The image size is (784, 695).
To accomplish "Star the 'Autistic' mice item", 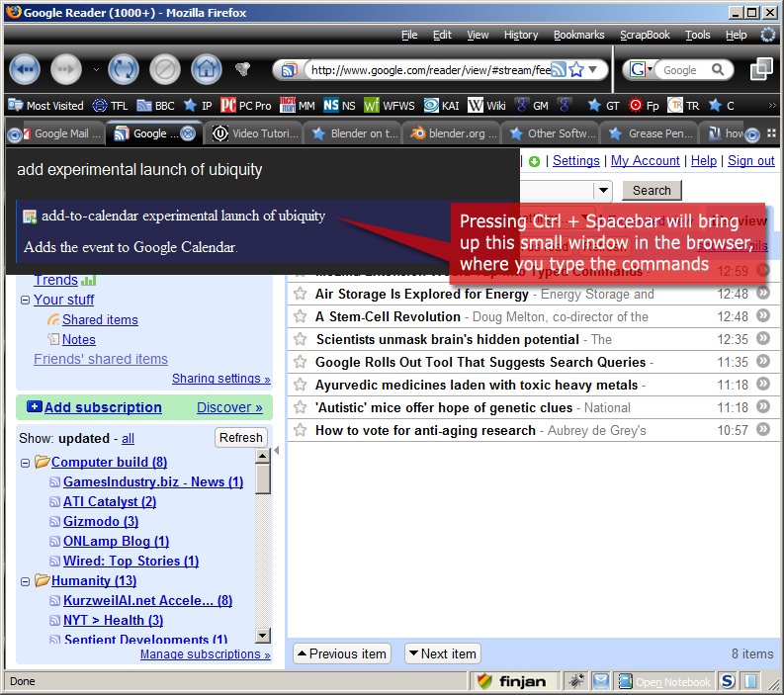I will pos(300,407).
